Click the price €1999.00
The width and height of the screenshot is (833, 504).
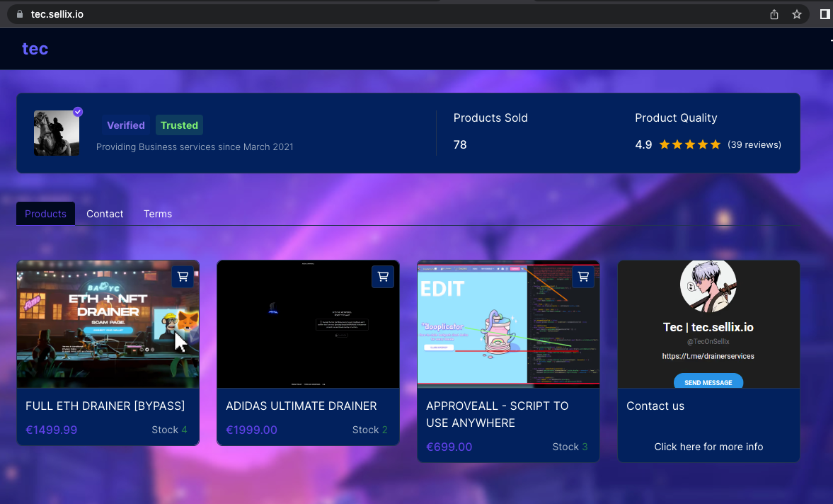(x=252, y=430)
